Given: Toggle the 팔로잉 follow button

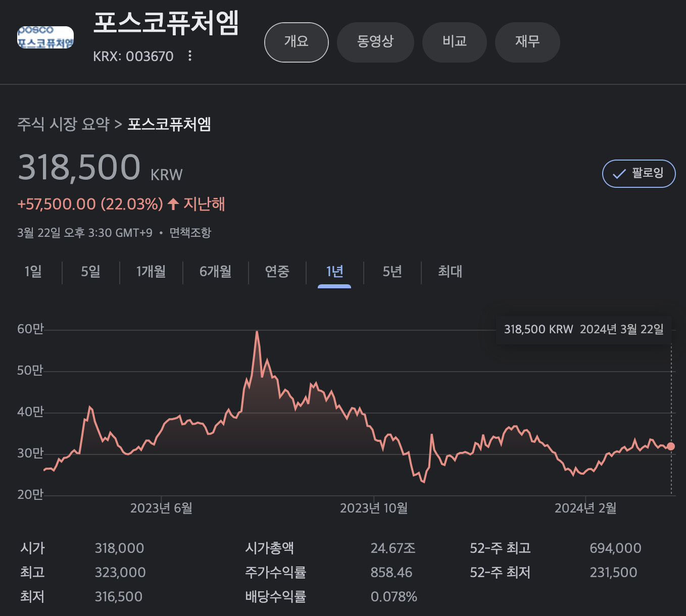Looking at the screenshot, I should click(639, 174).
